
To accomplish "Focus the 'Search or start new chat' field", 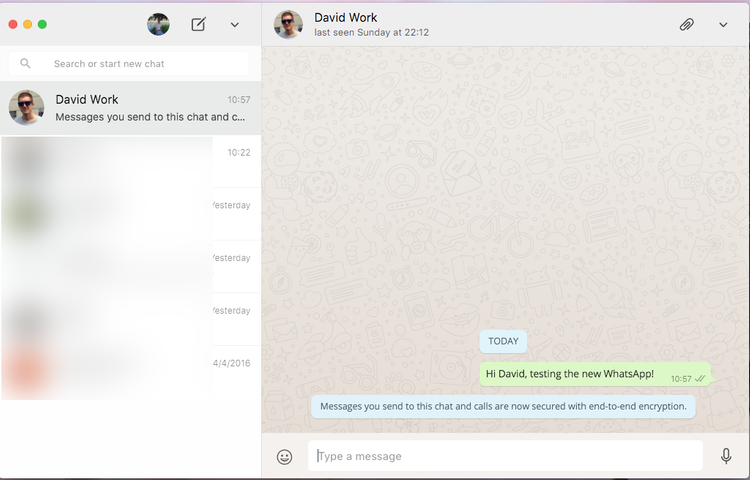I will pos(140,63).
